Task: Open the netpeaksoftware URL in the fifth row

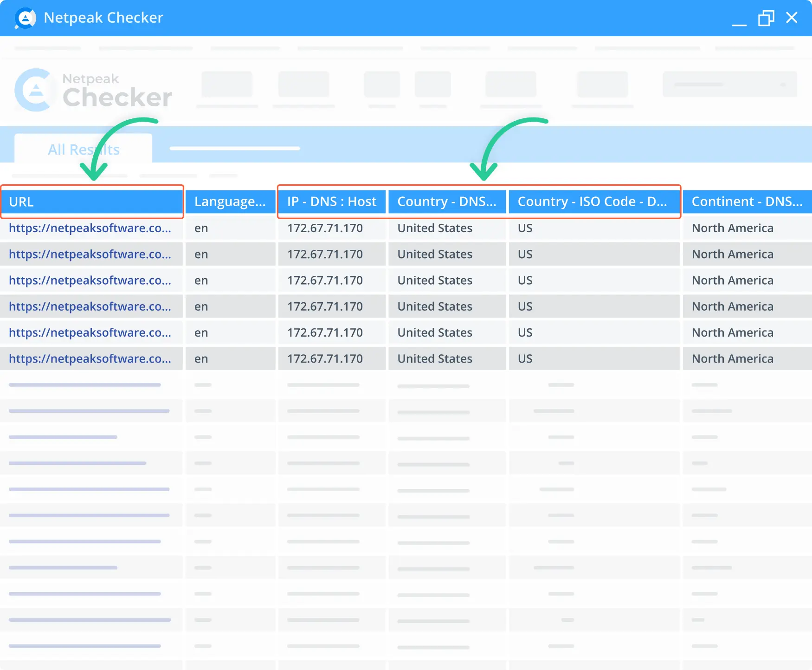Action: [90, 332]
